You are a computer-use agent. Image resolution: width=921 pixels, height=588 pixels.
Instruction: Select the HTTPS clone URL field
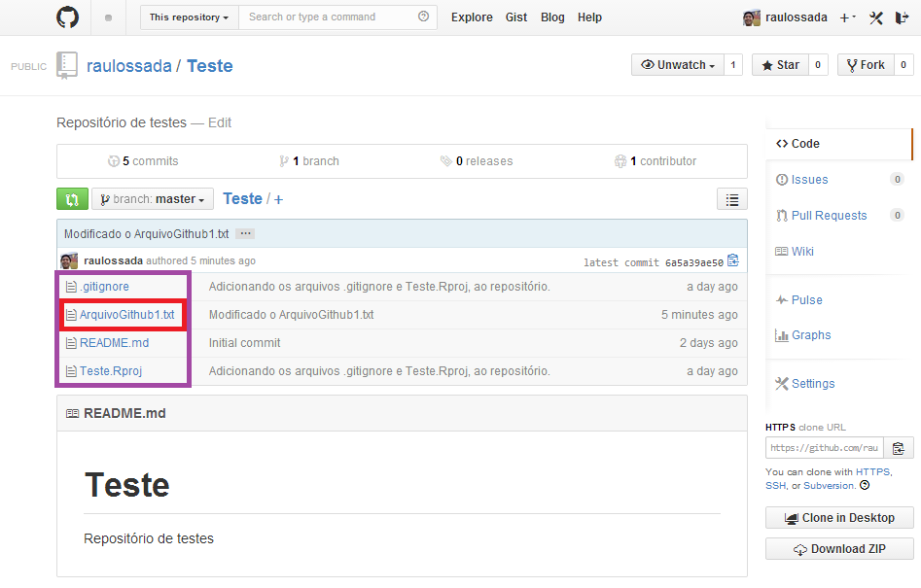pyautogui.click(x=825, y=448)
